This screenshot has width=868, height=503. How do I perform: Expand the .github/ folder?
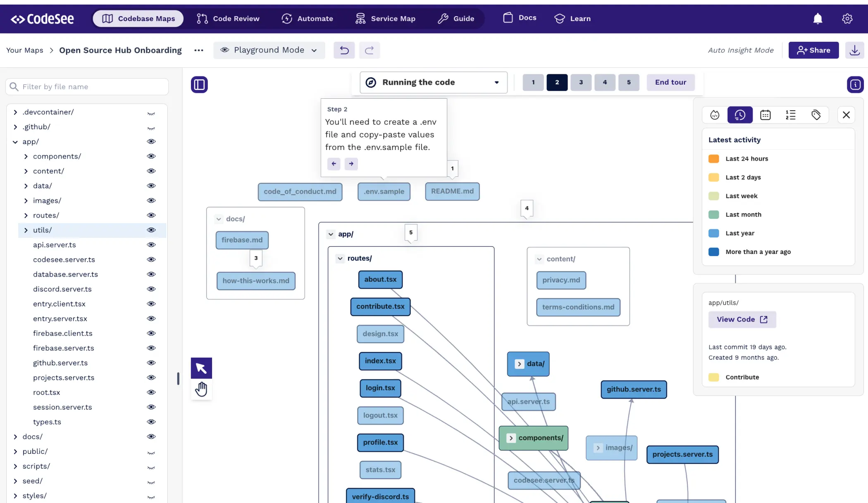[x=15, y=127]
